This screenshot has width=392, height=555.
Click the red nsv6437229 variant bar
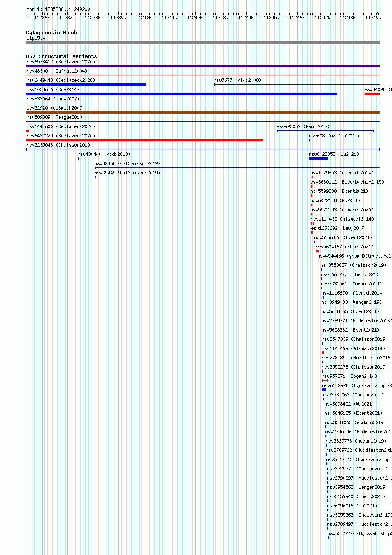coord(145,140)
